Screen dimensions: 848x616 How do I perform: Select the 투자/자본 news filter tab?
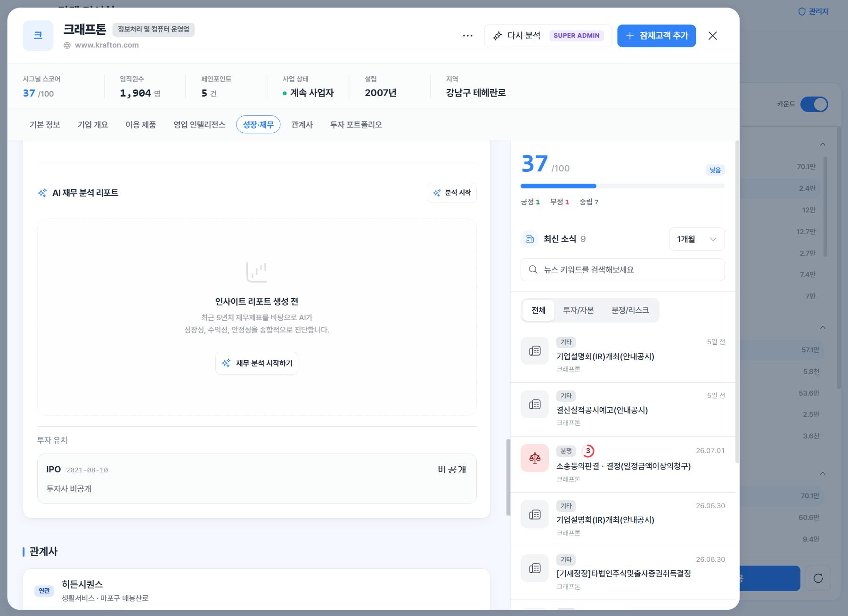579,310
